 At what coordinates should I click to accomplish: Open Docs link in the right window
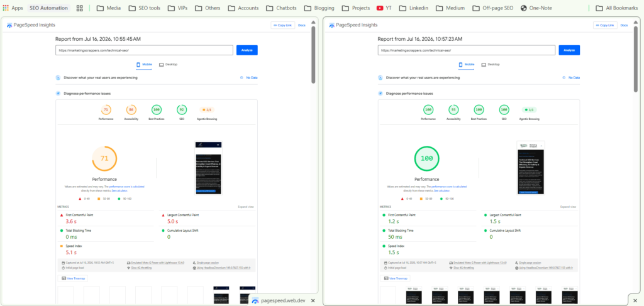pos(625,25)
